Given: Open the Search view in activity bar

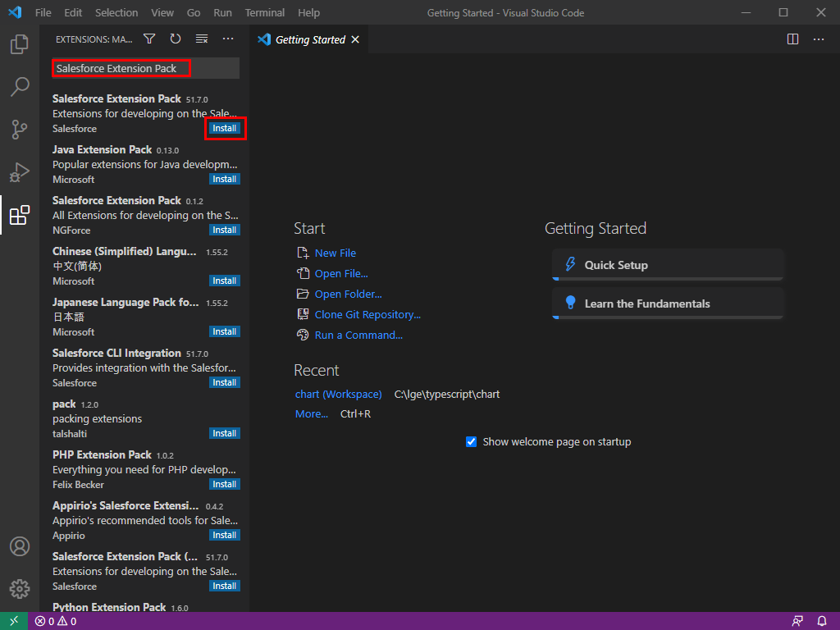Looking at the screenshot, I should (x=20, y=87).
